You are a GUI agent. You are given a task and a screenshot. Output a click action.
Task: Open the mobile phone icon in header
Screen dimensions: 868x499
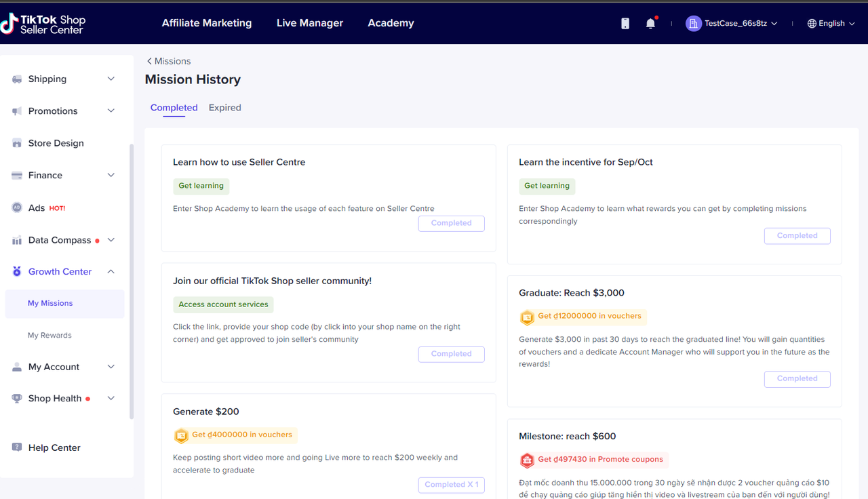coord(625,24)
